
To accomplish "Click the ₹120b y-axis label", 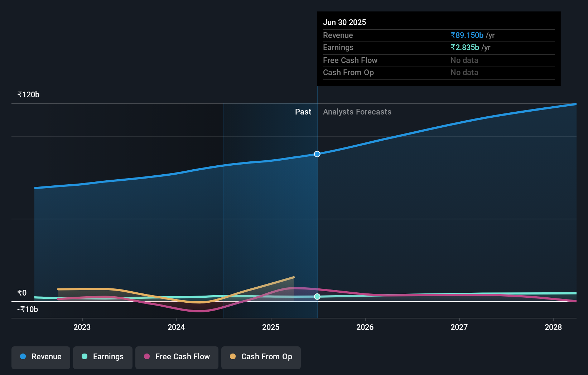I will click(28, 94).
